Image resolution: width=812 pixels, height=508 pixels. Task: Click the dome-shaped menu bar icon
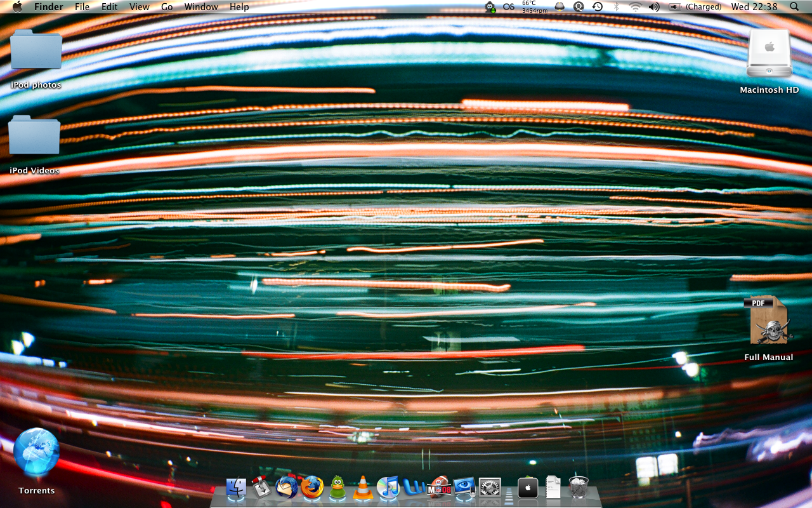tap(560, 7)
